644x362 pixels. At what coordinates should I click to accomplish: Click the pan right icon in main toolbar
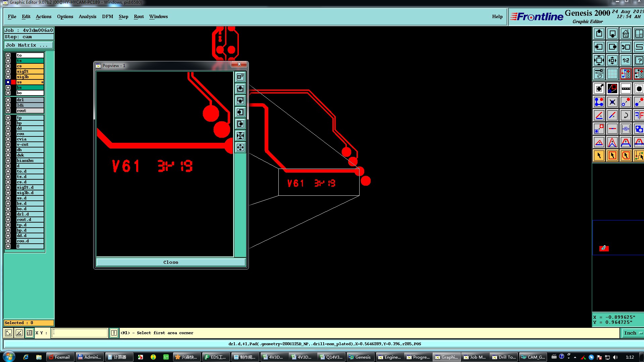click(612, 47)
